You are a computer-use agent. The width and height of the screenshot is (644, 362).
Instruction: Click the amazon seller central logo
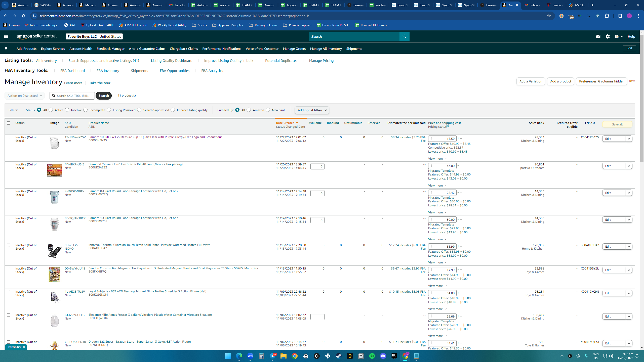pos(36,36)
